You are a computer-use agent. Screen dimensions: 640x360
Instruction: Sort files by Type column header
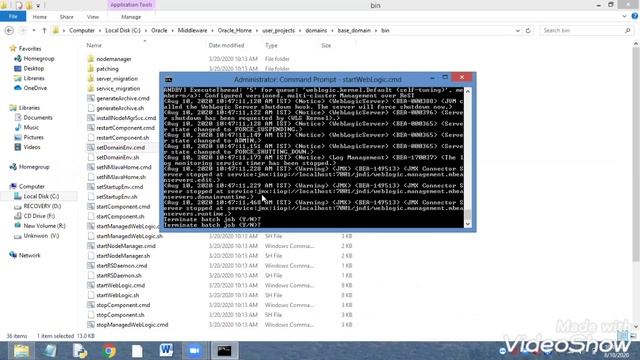pos(271,45)
